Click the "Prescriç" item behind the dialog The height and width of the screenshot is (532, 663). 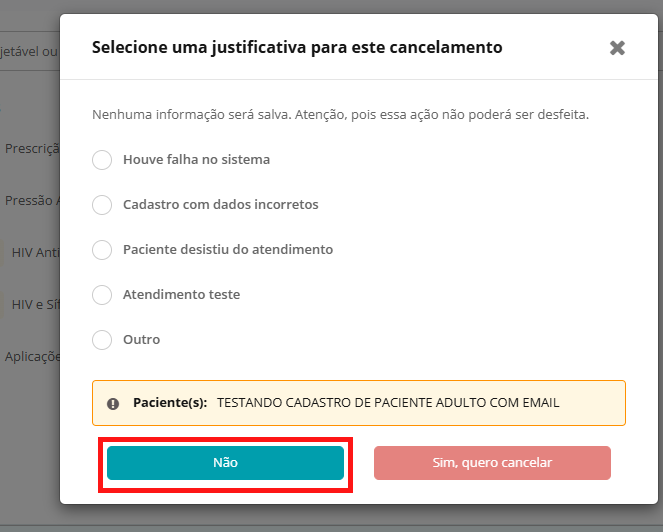point(32,148)
